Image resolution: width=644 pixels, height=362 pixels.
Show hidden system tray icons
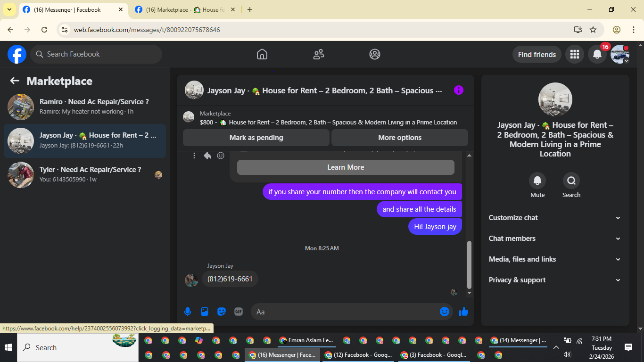pos(556,347)
